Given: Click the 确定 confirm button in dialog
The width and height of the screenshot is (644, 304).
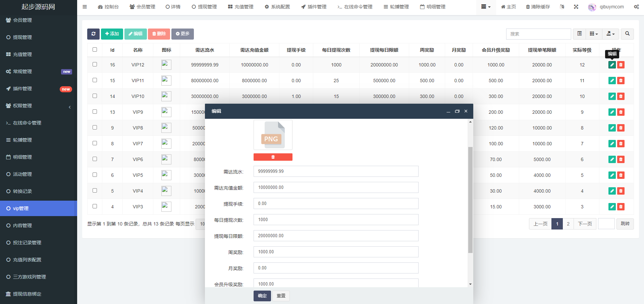Looking at the screenshot, I should pos(262,296).
